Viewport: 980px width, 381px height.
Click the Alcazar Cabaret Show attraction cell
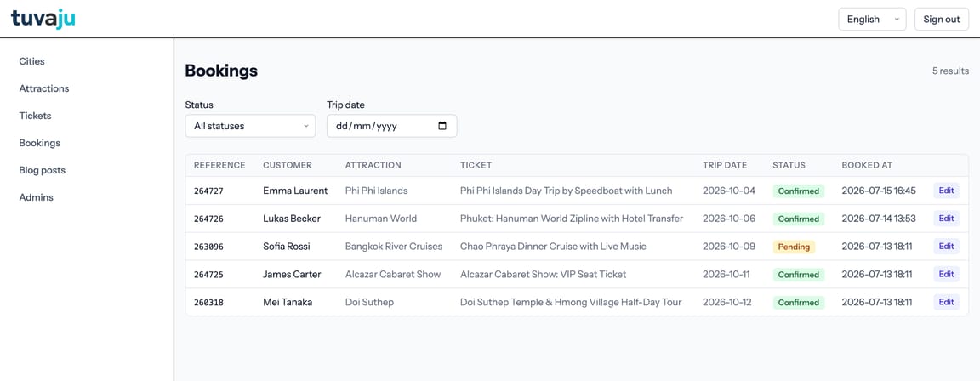pyautogui.click(x=392, y=274)
